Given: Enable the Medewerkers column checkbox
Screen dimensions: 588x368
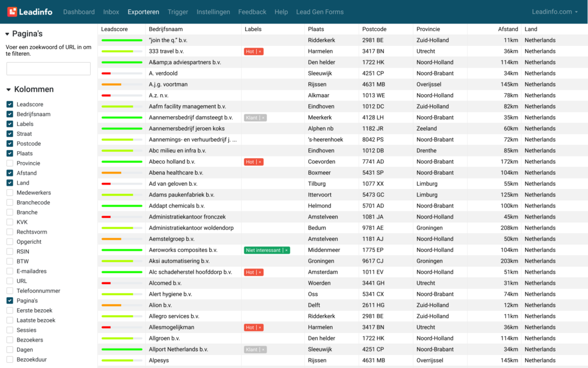Looking at the screenshot, I should (x=10, y=193).
